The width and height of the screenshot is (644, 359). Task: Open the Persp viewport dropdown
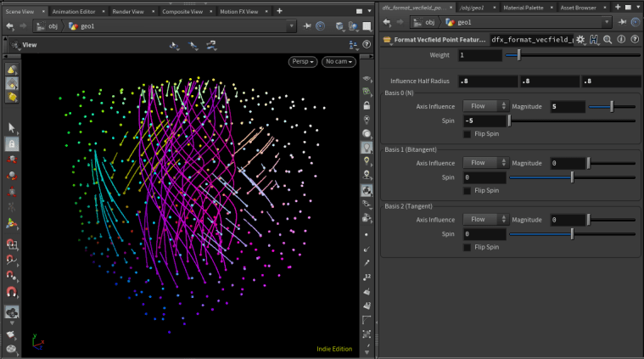tap(303, 62)
